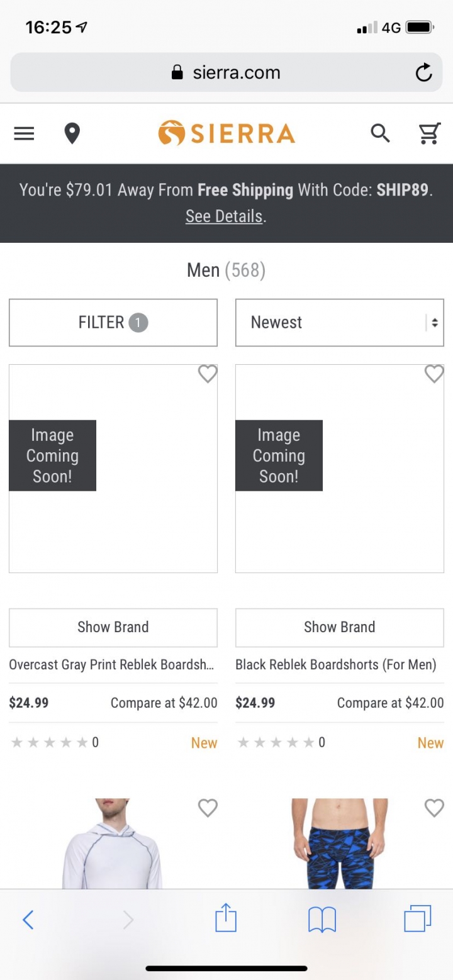Tap the sierra.com address bar
Screen dimensions: 453x980
[x=226, y=72]
